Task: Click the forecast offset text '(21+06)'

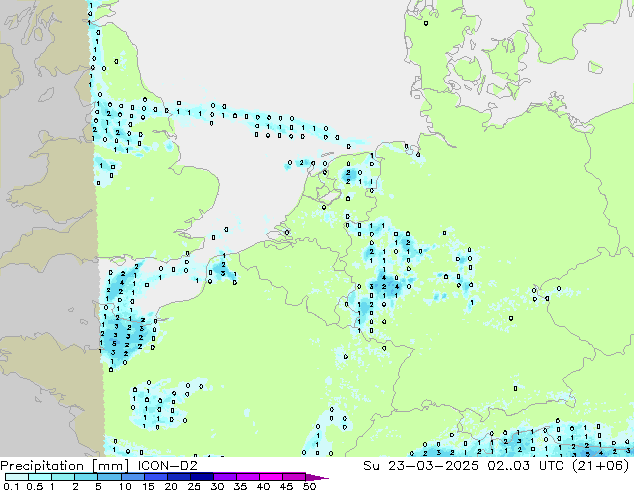Action: (601, 466)
